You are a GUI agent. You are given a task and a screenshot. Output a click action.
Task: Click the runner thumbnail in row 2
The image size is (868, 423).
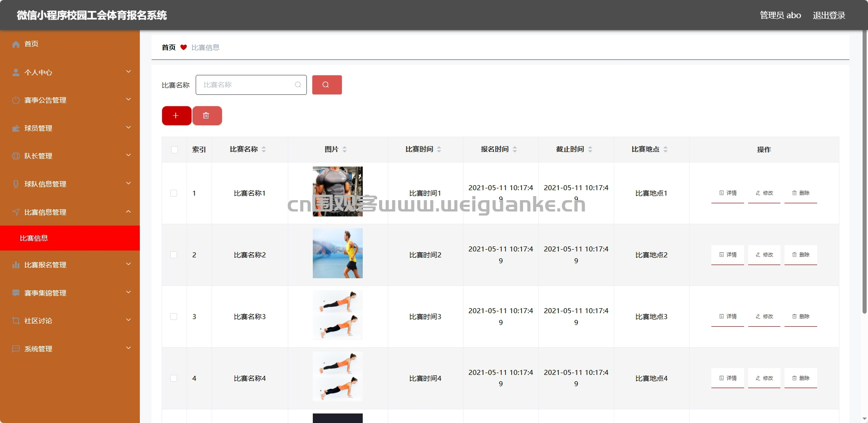click(x=338, y=253)
